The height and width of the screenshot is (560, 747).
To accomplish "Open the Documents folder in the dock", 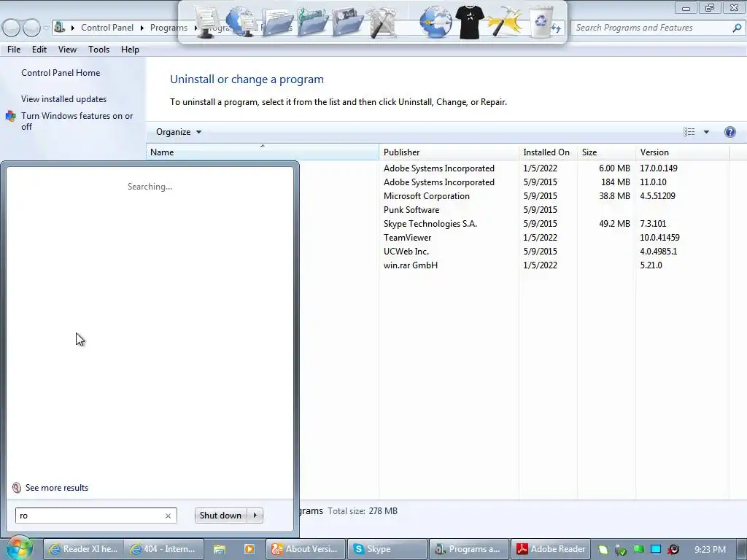I will (276, 22).
